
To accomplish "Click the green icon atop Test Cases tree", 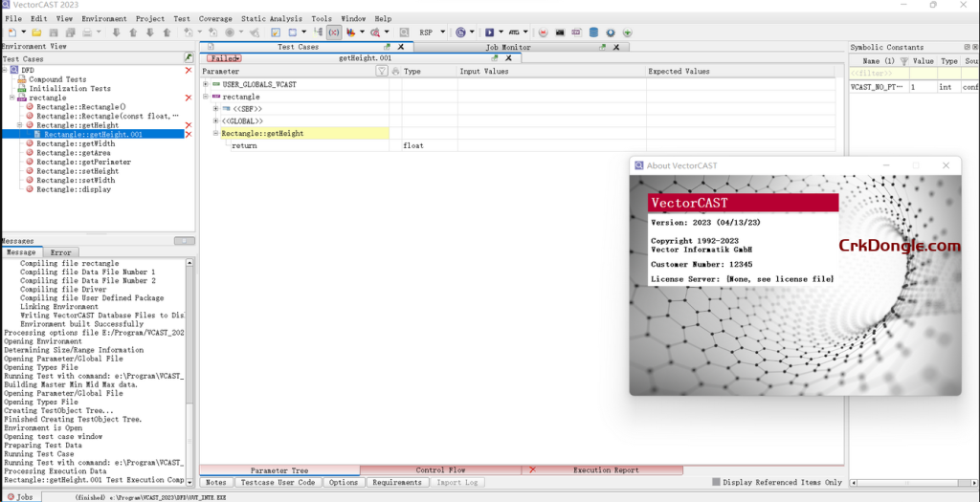I will [x=189, y=58].
